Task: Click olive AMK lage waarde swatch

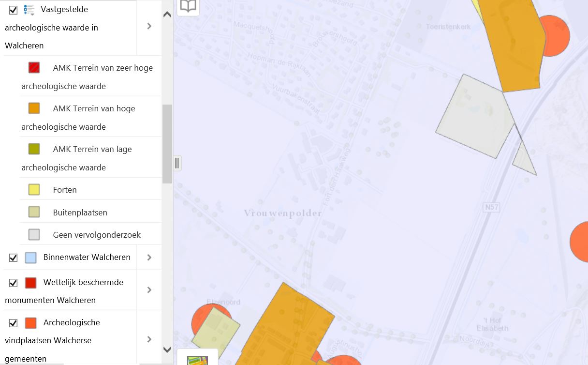Action: coord(34,149)
